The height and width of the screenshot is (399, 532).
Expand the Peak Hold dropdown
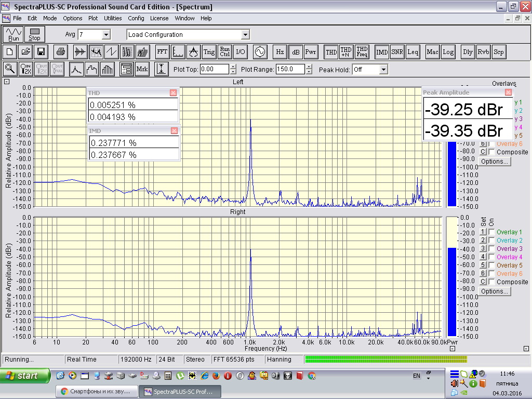(x=383, y=70)
